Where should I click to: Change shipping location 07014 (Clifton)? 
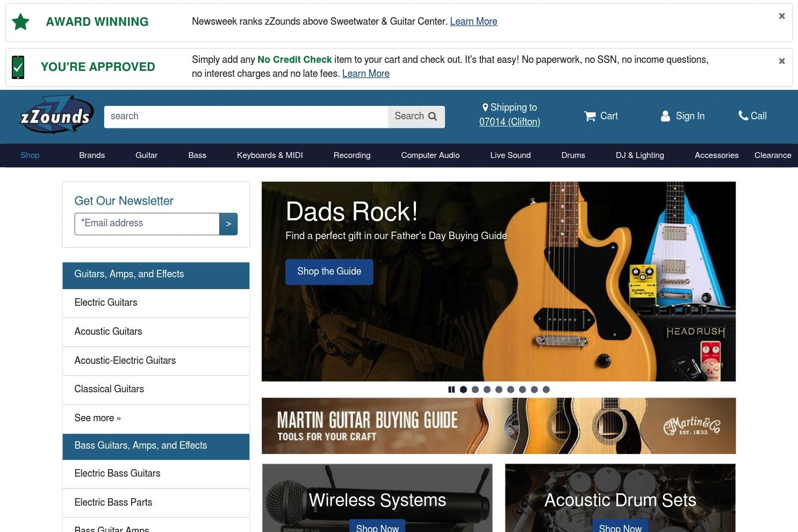[509, 122]
